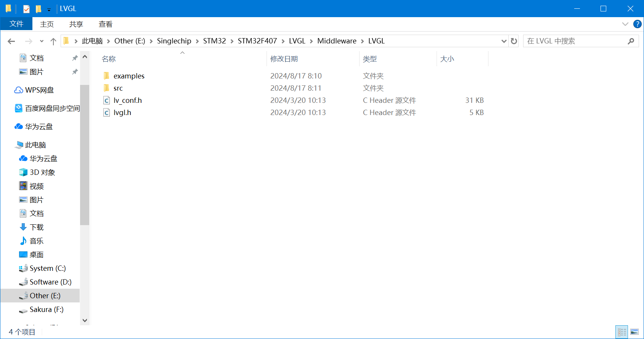
Task: Click Middleware breadcrumb in address bar
Action: click(337, 41)
